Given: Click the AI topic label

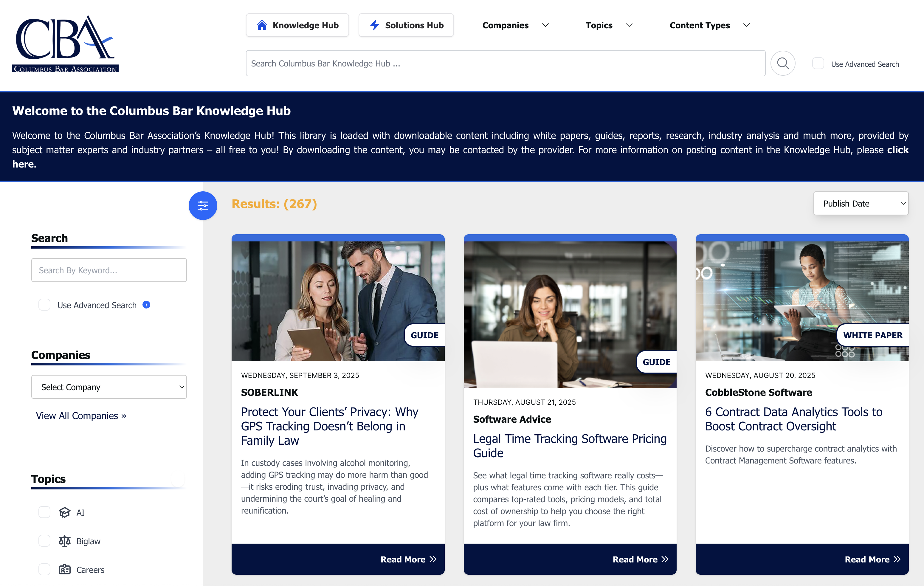Looking at the screenshot, I should click(80, 513).
